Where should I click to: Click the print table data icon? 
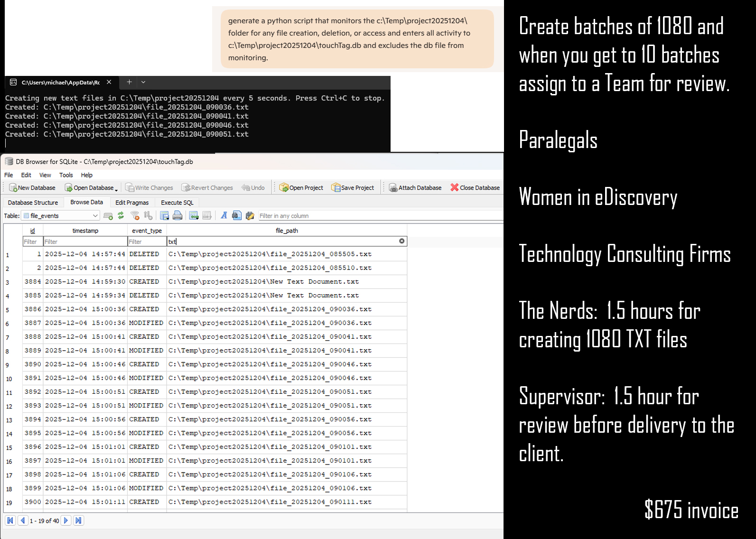177,216
